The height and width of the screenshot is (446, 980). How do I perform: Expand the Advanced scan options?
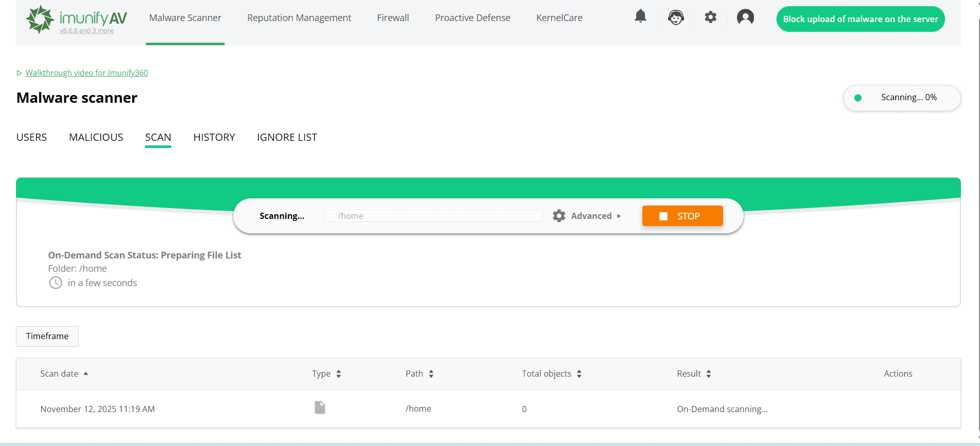[x=596, y=216]
